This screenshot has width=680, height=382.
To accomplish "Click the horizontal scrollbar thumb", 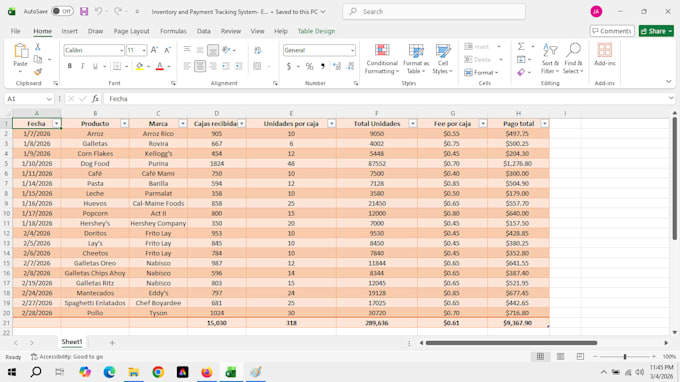I will [511, 343].
